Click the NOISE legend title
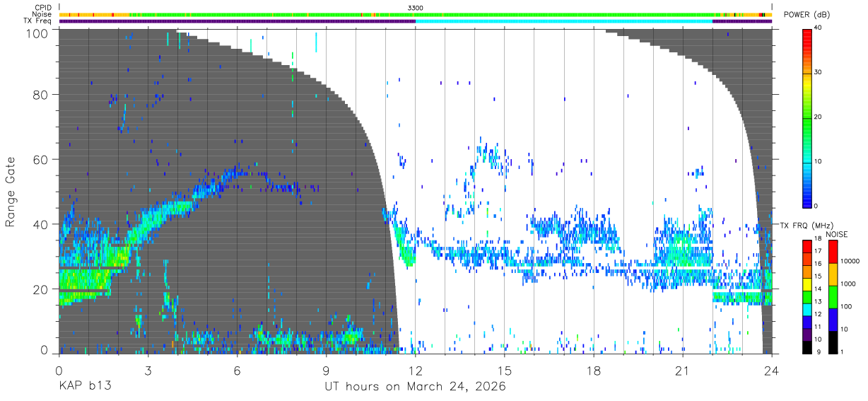The image size is (868, 401). click(x=837, y=234)
